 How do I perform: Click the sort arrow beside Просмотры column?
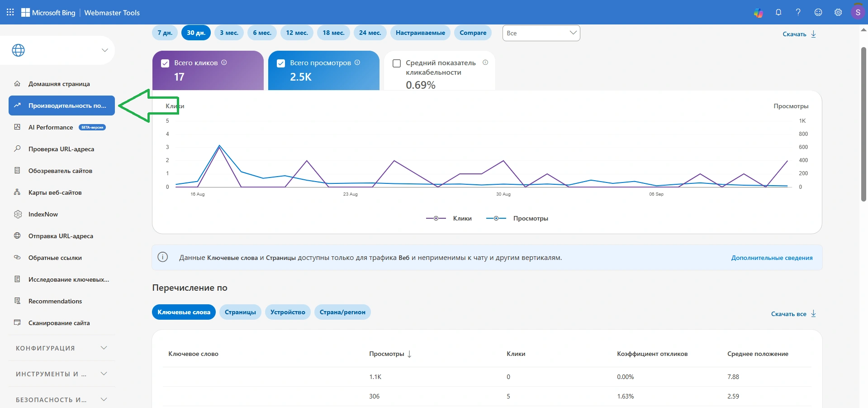coord(409,354)
